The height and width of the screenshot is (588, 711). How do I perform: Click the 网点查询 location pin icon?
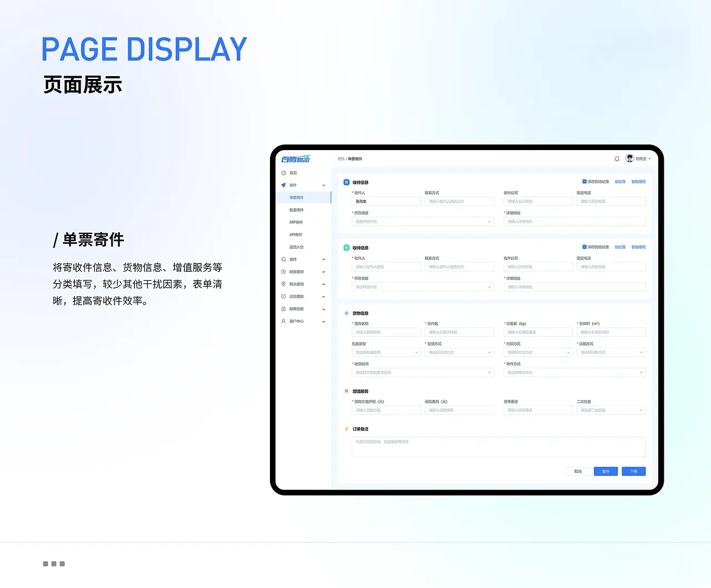[284, 284]
